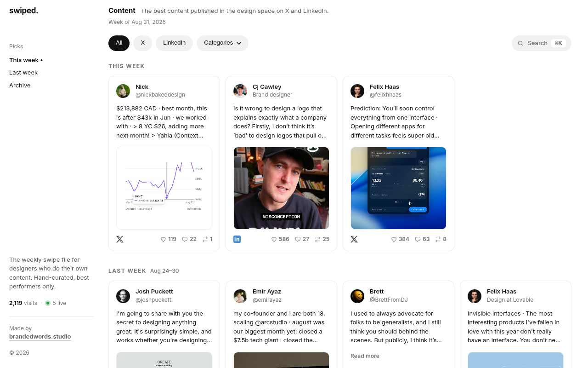Click the Felix Haas name on the Lovable card
The image size is (588, 368).
(502, 292)
